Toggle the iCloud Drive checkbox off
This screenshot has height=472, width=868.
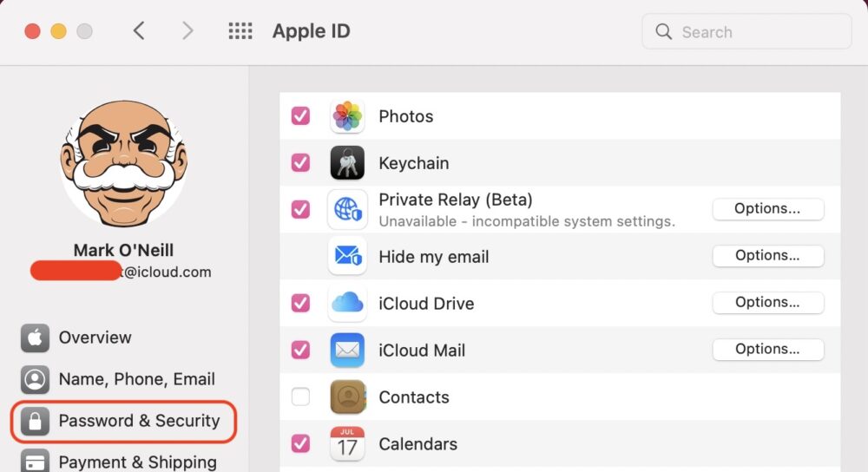click(x=300, y=303)
